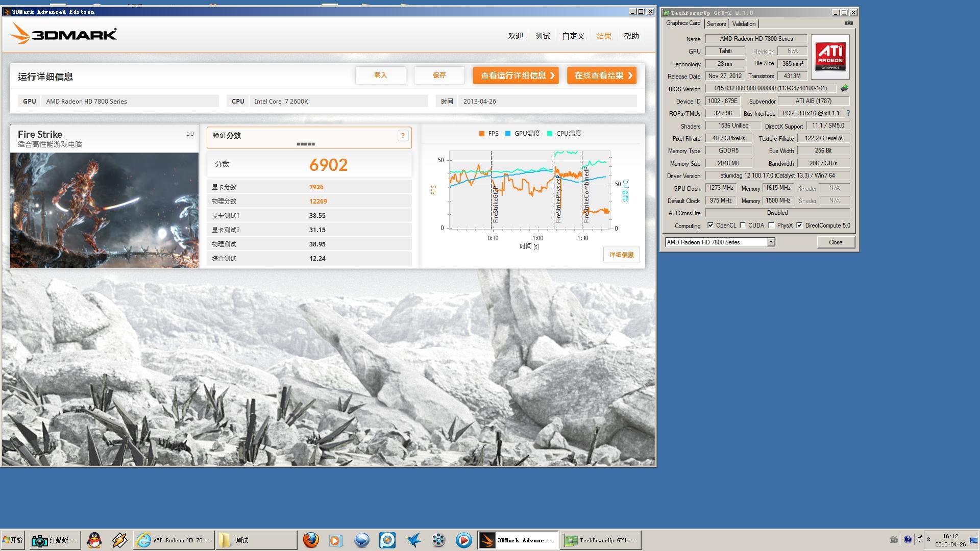
Task: Switch to the Validation tab in GPU-Z
Action: pos(744,24)
